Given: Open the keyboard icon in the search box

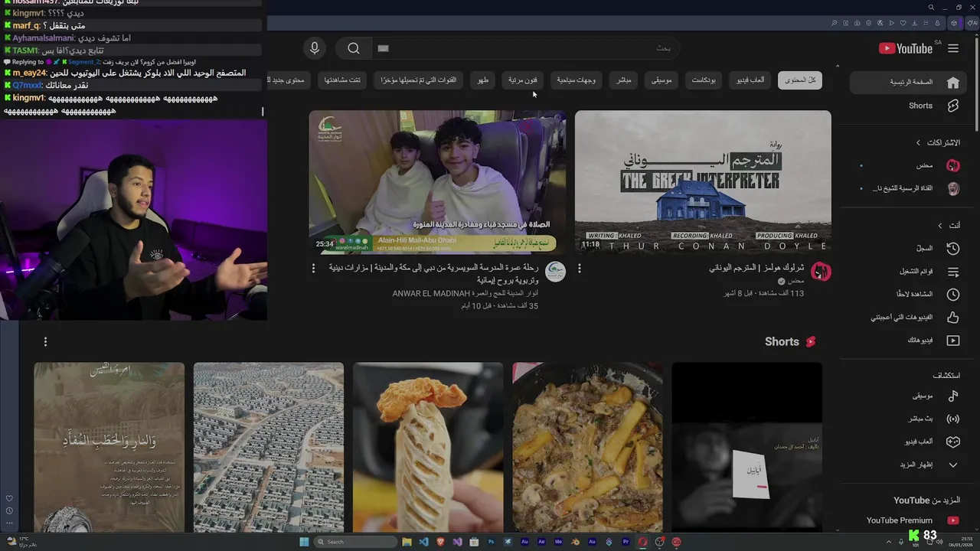Looking at the screenshot, I should click(384, 48).
